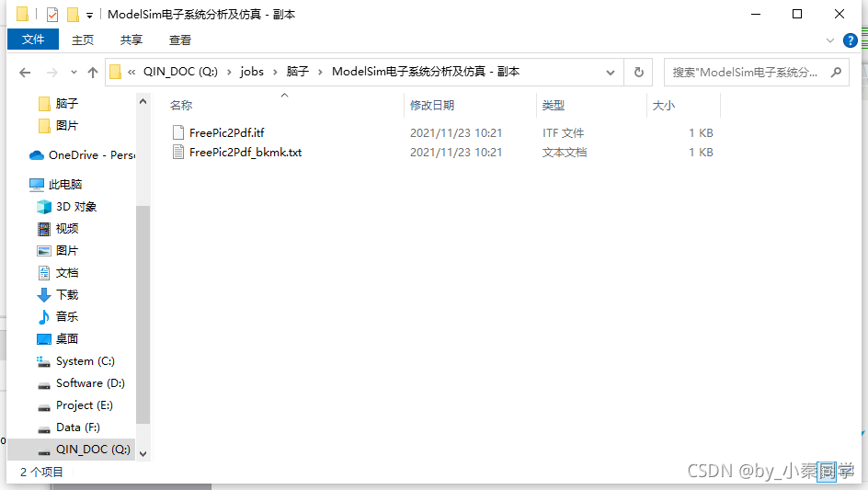The height and width of the screenshot is (490, 868).
Task: Click the navigation pane scrollbar thumb
Action: pos(143,314)
